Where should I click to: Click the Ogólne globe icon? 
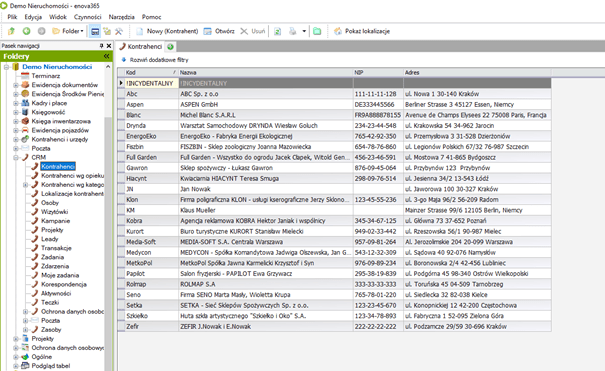click(x=25, y=356)
